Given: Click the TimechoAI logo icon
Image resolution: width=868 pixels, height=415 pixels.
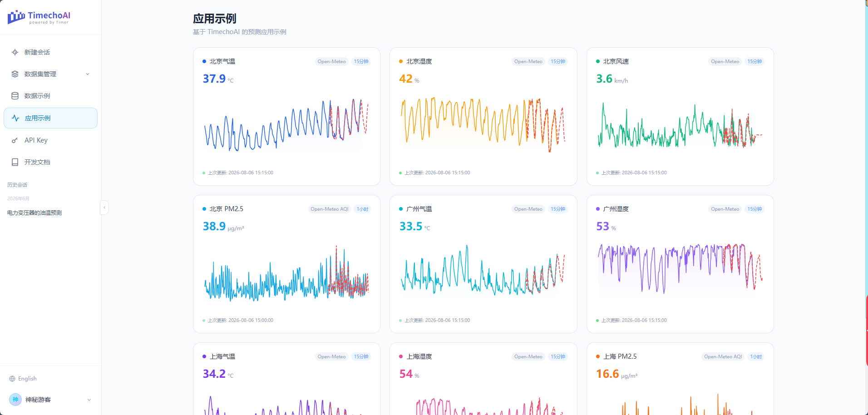Looking at the screenshot, I should (x=16, y=17).
